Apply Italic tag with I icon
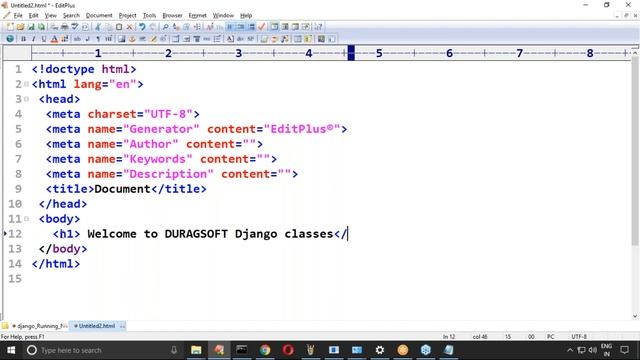 (33, 39)
